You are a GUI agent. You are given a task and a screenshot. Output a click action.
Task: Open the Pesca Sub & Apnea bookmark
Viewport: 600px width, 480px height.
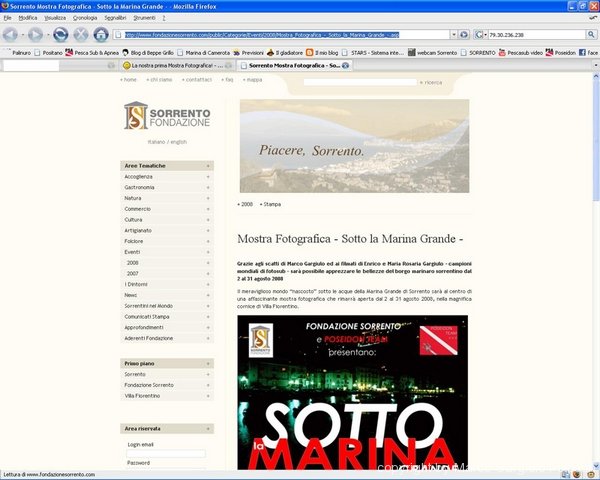click(x=92, y=53)
